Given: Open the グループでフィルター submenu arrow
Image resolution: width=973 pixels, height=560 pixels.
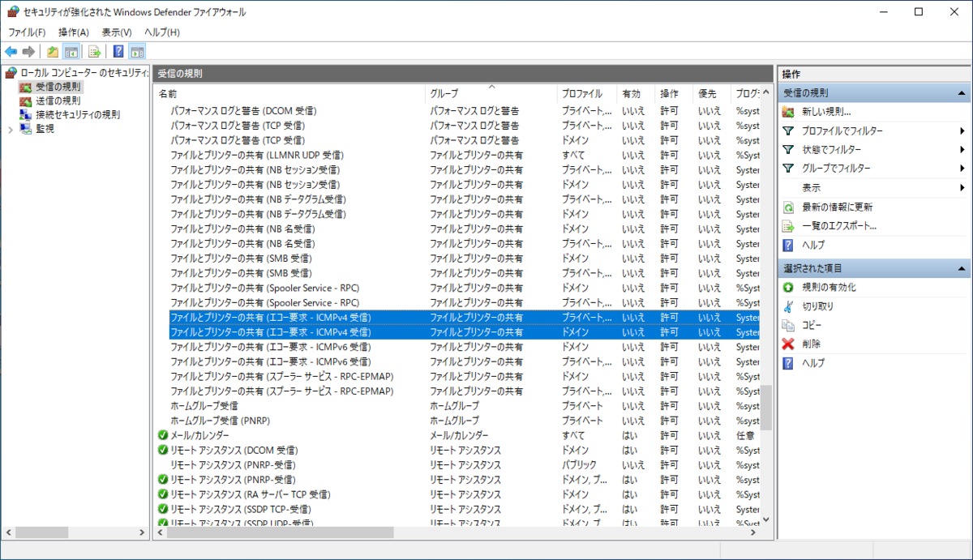Looking at the screenshot, I should tap(962, 168).
